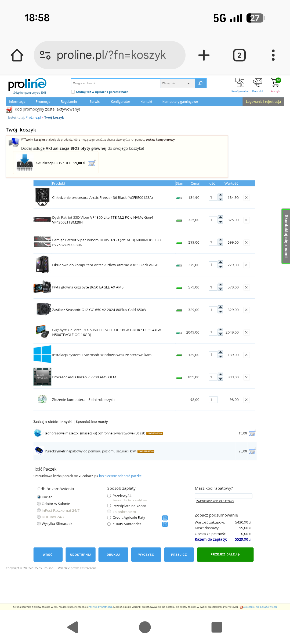The width and height of the screenshot is (290, 644).
Task: Click the Kontakt envelope icon
Action: pyautogui.click(x=257, y=83)
